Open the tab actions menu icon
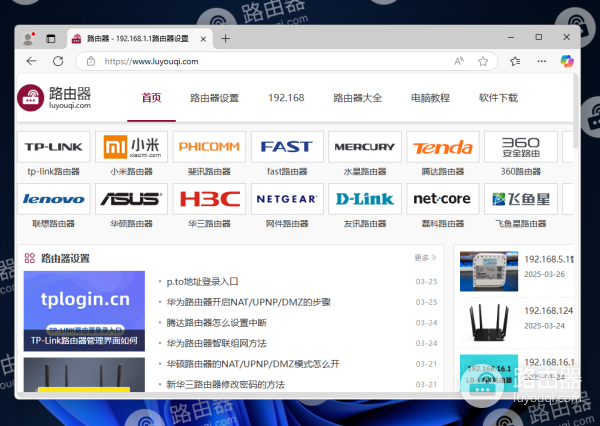The width and height of the screenshot is (600, 426). pyautogui.click(x=51, y=39)
